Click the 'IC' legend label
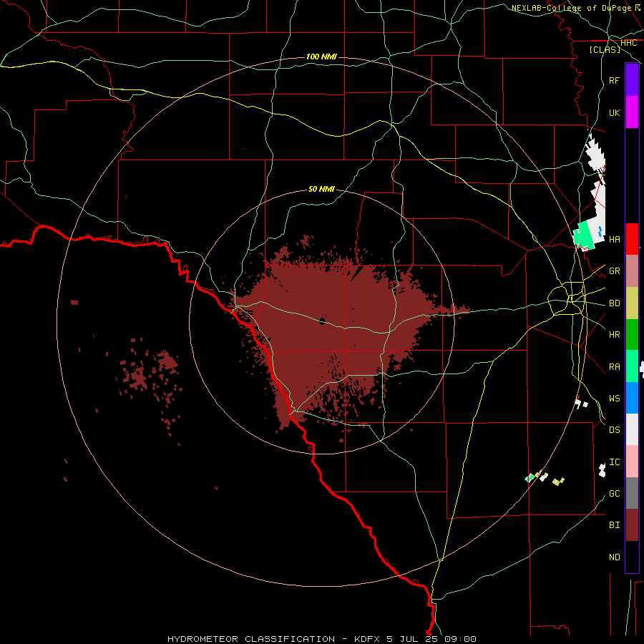The height and width of the screenshot is (644, 644). (614, 462)
